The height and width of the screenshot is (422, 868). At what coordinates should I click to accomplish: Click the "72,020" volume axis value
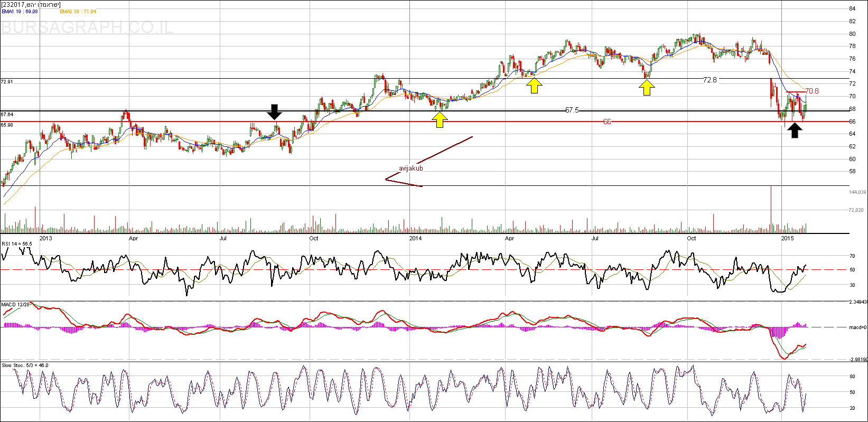(x=856, y=210)
